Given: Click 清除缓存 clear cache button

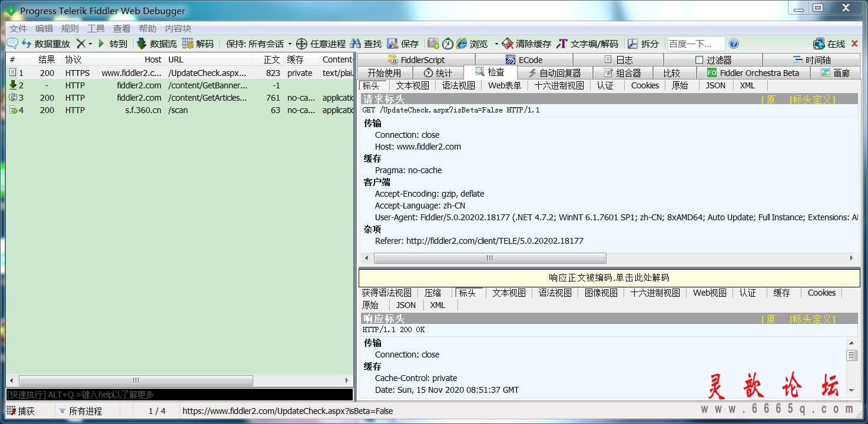Looking at the screenshot, I should point(526,44).
